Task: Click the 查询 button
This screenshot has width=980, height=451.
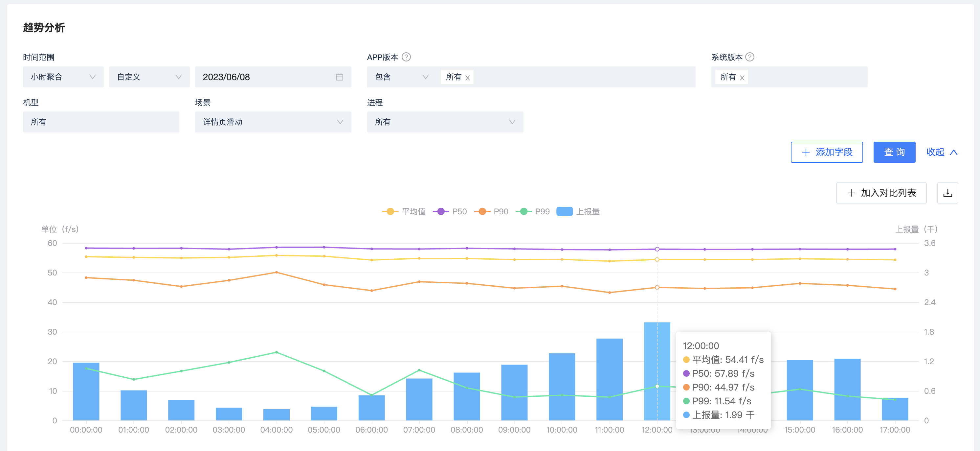Action: tap(894, 152)
